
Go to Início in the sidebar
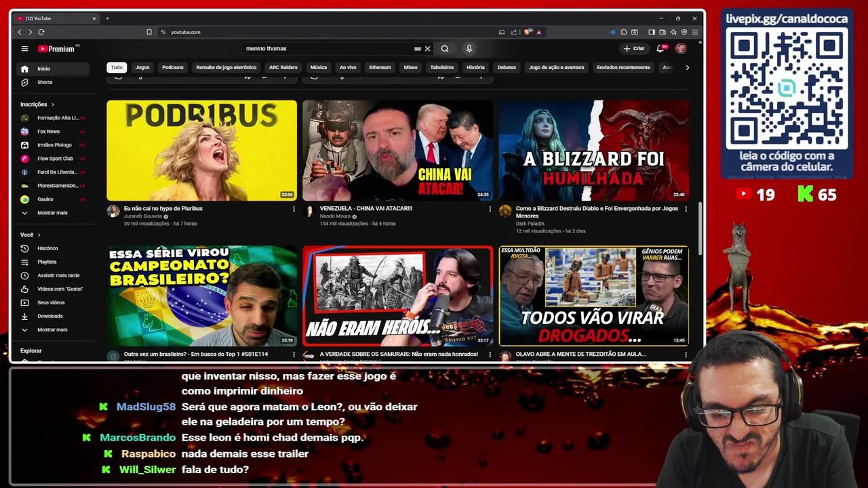tap(53, 68)
